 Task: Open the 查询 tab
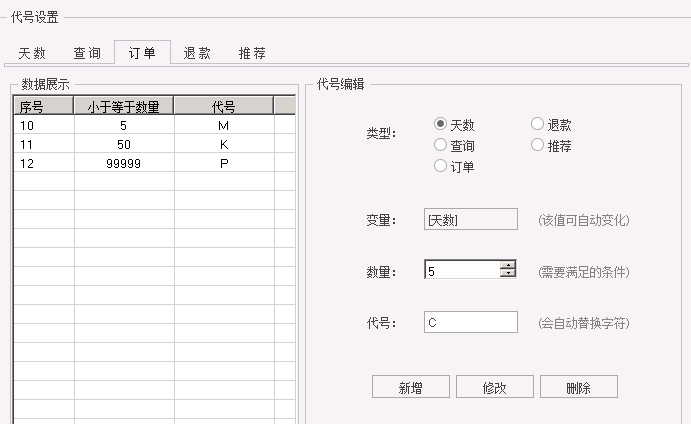[87, 53]
